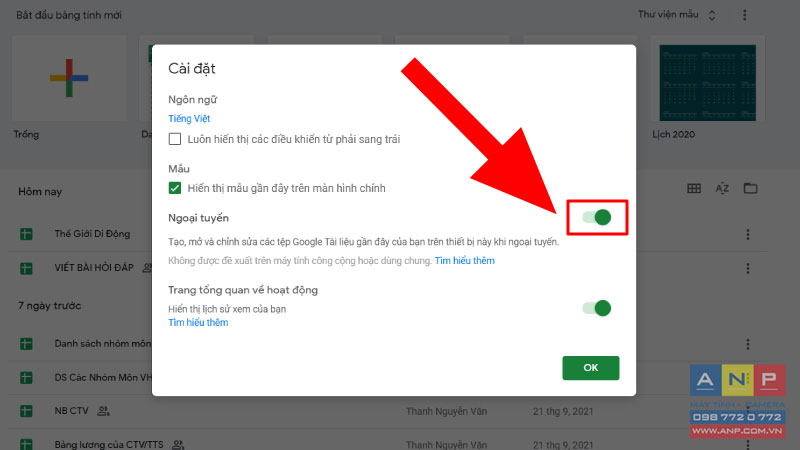Open the AZ sort options icon

click(x=722, y=189)
